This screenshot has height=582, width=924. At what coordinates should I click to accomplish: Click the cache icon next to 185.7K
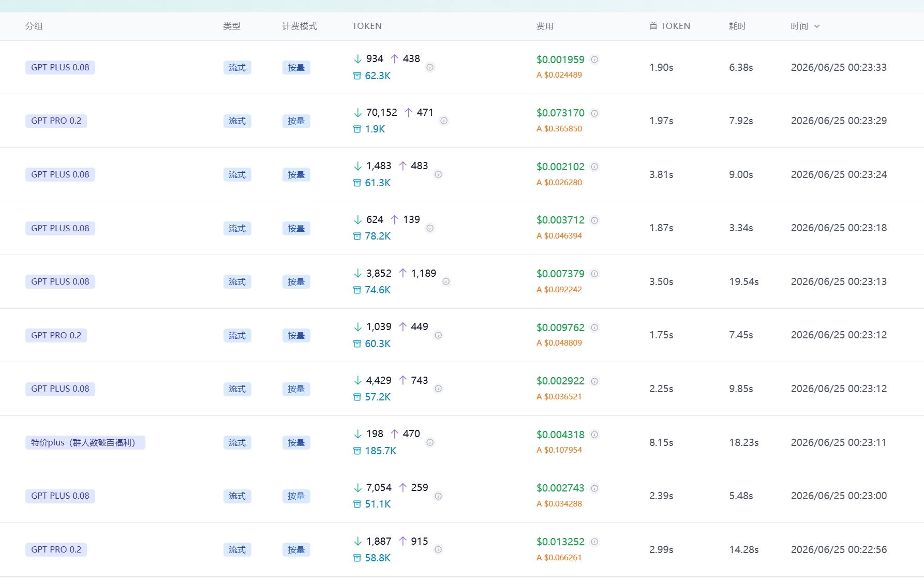tap(357, 451)
